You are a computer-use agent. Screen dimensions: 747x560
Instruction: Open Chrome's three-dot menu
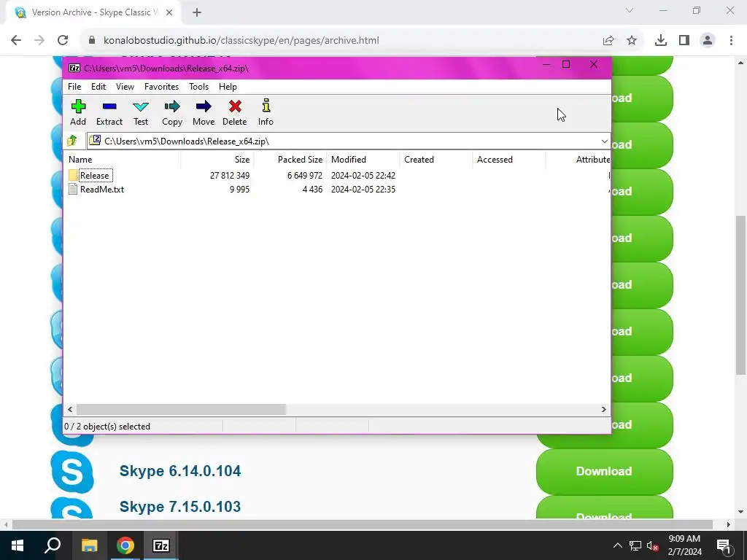pos(731,41)
